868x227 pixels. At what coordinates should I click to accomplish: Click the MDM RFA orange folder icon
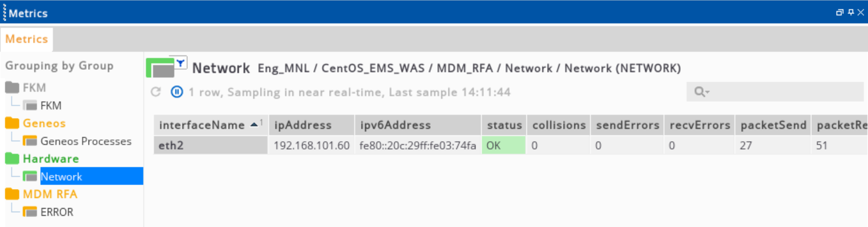(x=12, y=194)
